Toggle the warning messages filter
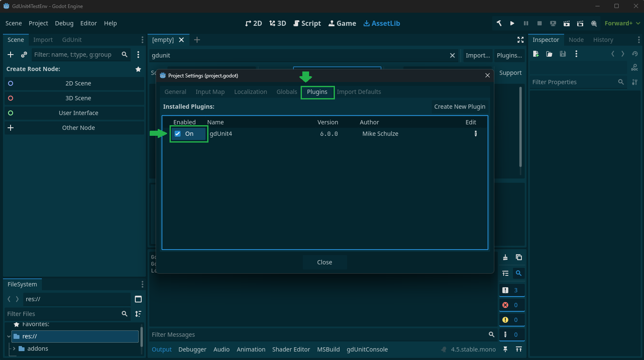Viewport: 644px width, 360px height. [x=512, y=320]
